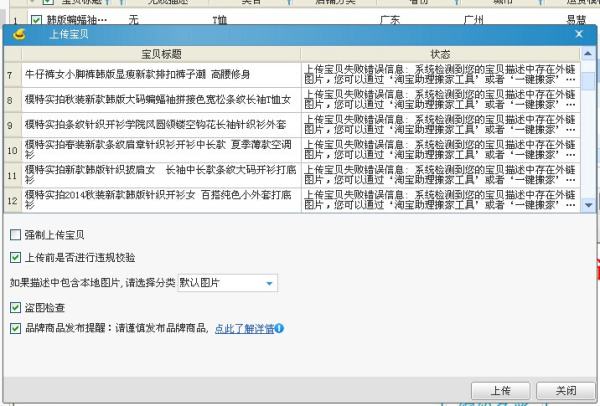
Task: Click the scroll up arrow of the list
Action: 588,54
